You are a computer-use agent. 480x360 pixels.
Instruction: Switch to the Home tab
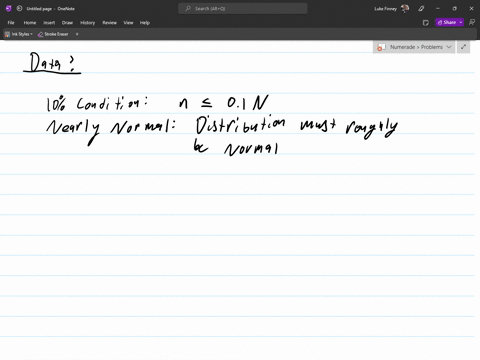[x=30, y=23]
